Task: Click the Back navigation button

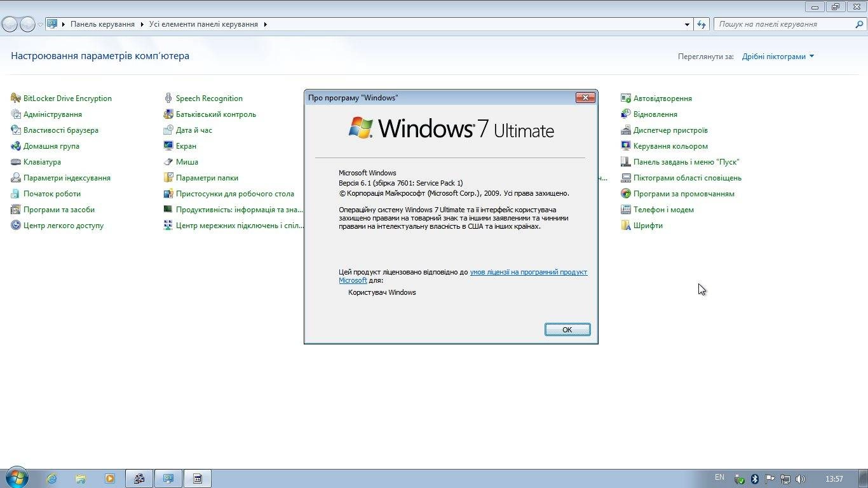Action: (10, 24)
